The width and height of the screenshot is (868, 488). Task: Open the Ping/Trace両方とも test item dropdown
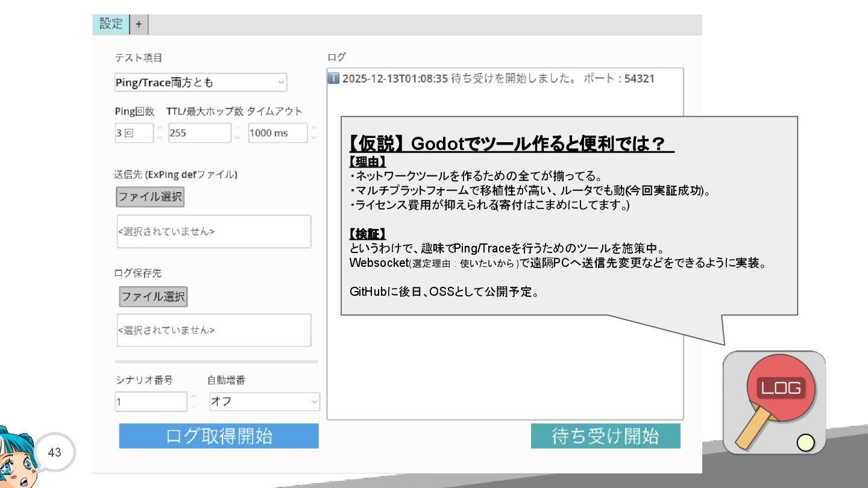coord(201,83)
